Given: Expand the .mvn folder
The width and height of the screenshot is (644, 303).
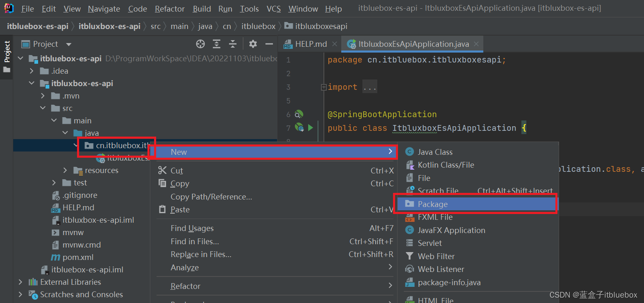Looking at the screenshot, I should tap(43, 96).
